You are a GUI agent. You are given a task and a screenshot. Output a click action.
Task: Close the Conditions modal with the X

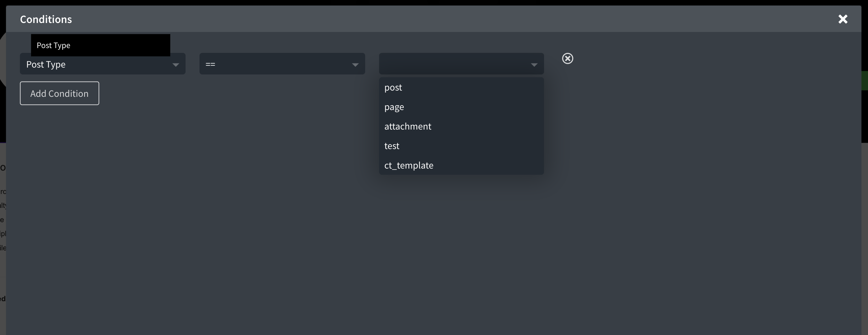point(843,19)
